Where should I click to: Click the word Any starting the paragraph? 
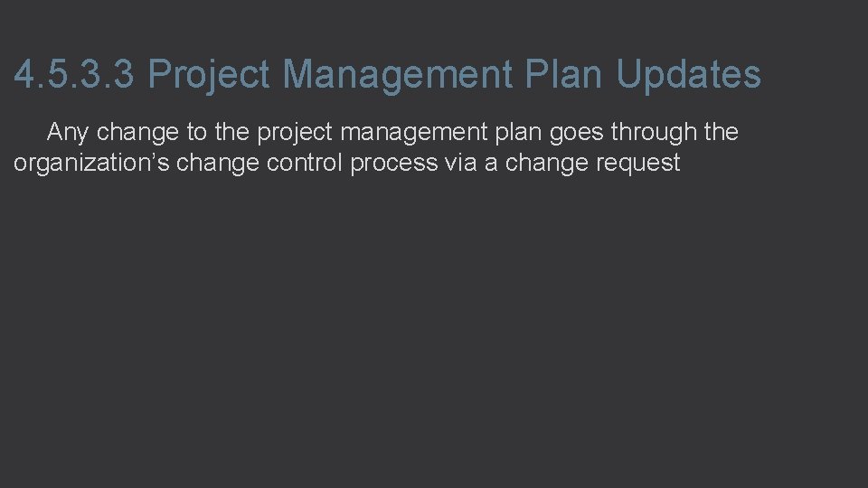(68, 134)
